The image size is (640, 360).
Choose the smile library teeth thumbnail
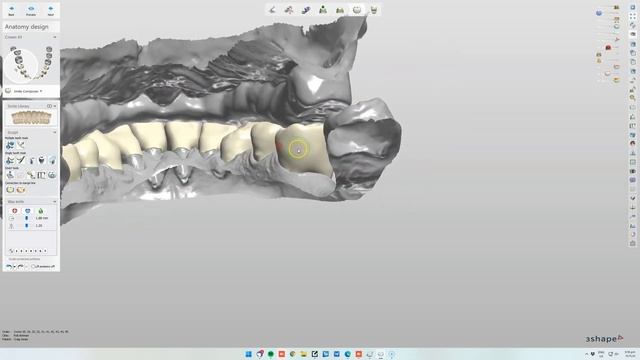[x=31, y=118]
